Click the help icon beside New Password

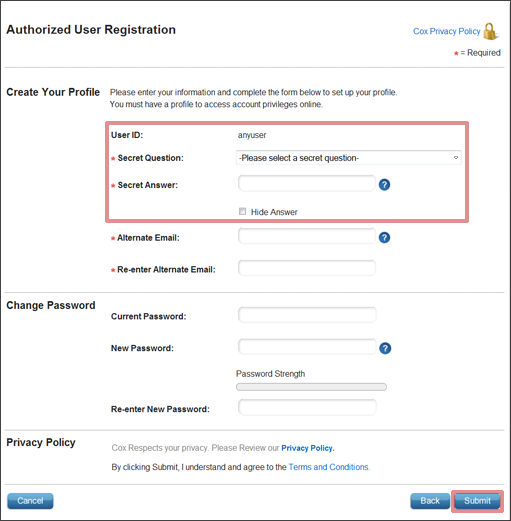385,348
